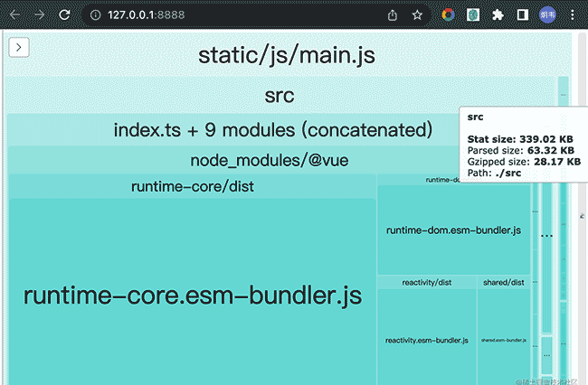
Task: Select the runtime-core/dist folder block
Action: tap(193, 186)
